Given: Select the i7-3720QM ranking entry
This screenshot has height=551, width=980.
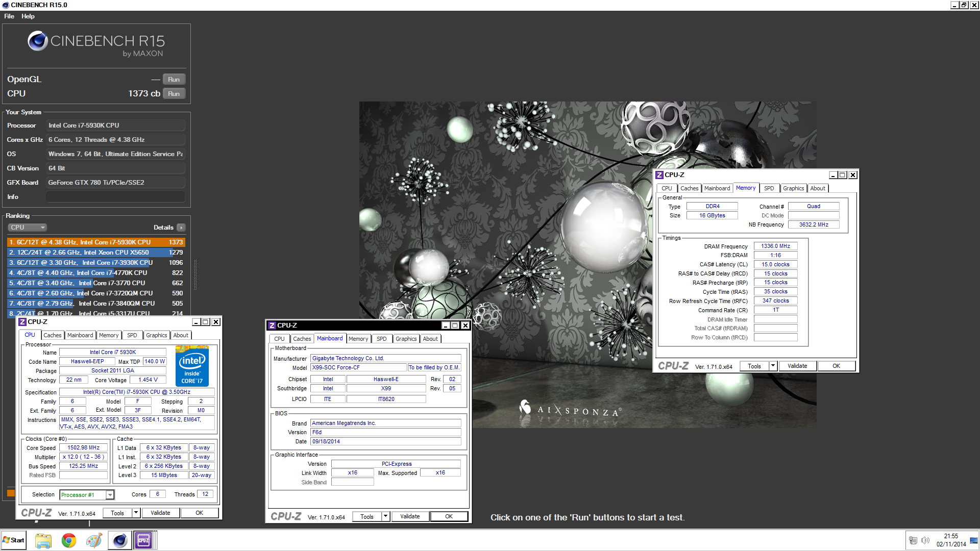Looking at the screenshot, I should coord(96,293).
